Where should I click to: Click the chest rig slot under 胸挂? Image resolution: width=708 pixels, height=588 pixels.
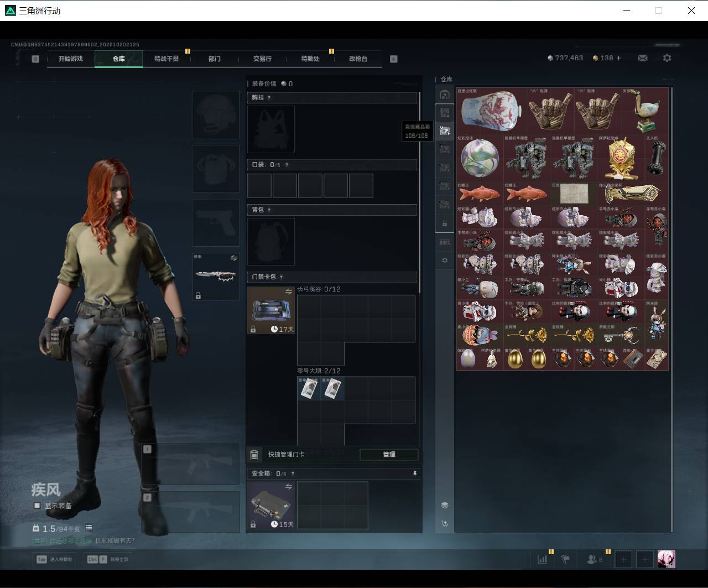tap(271, 129)
